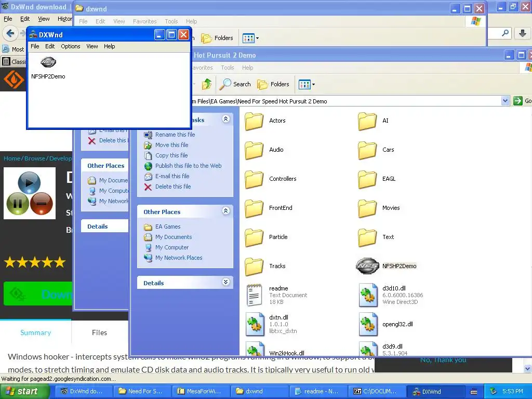The image size is (532, 399).
Task: Select the Text folder
Action: pos(376,237)
